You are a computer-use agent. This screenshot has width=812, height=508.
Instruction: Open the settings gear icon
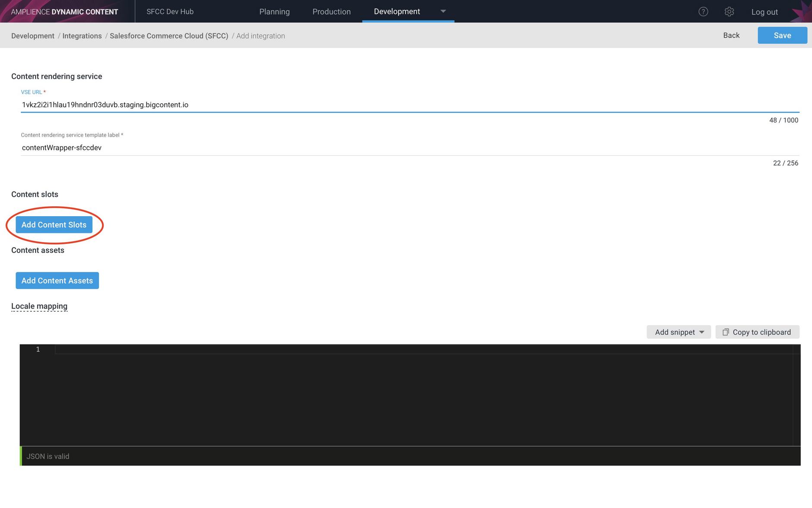(x=729, y=12)
